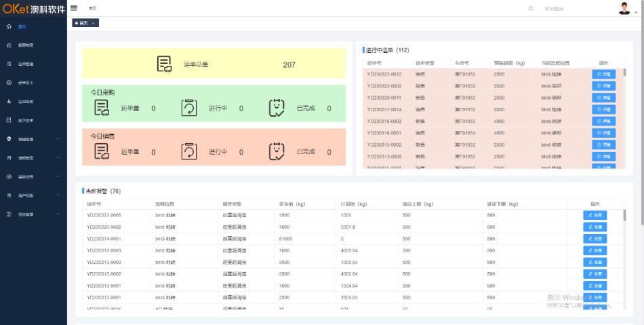Expand the 用户权限 sidebar submenu
This screenshot has width=644, height=325.
[x=59, y=195]
